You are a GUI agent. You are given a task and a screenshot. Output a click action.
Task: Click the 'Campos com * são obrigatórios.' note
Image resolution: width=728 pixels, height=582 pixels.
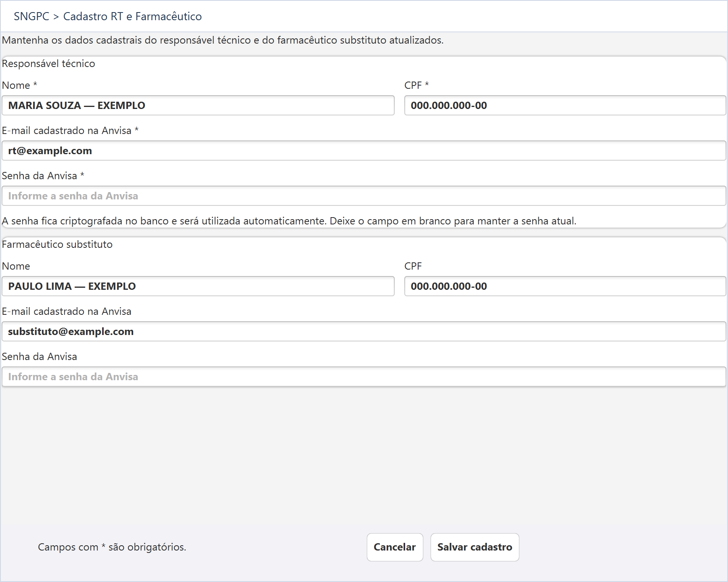112,547
